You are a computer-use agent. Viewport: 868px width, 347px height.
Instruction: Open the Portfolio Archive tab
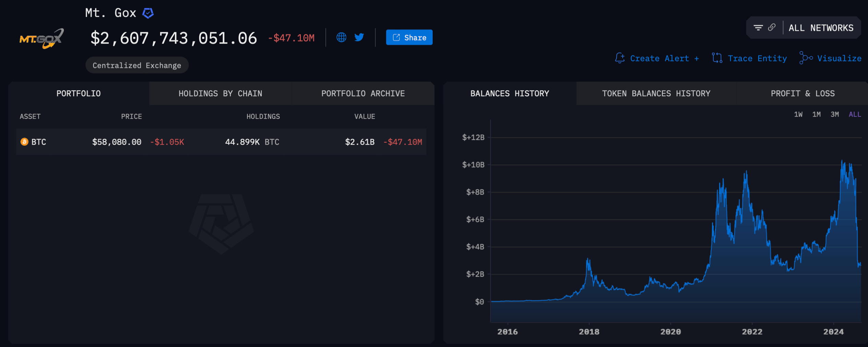click(x=363, y=94)
